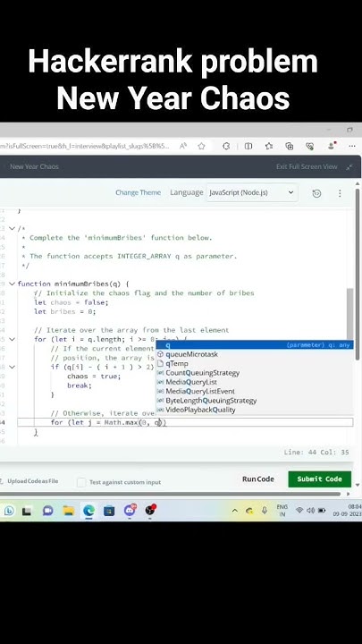Open the taskbar clock and date
Screen dimensions: 362x644
[x=347, y=511]
